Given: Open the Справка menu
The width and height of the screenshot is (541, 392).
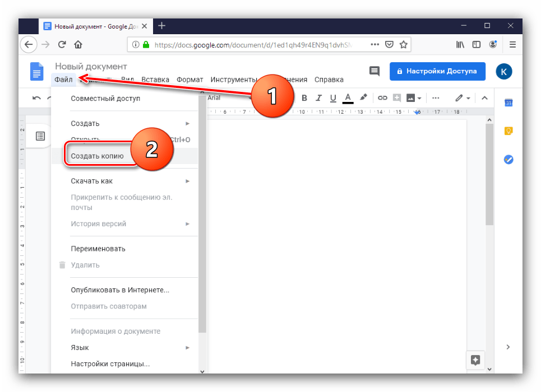Looking at the screenshot, I should click(329, 80).
